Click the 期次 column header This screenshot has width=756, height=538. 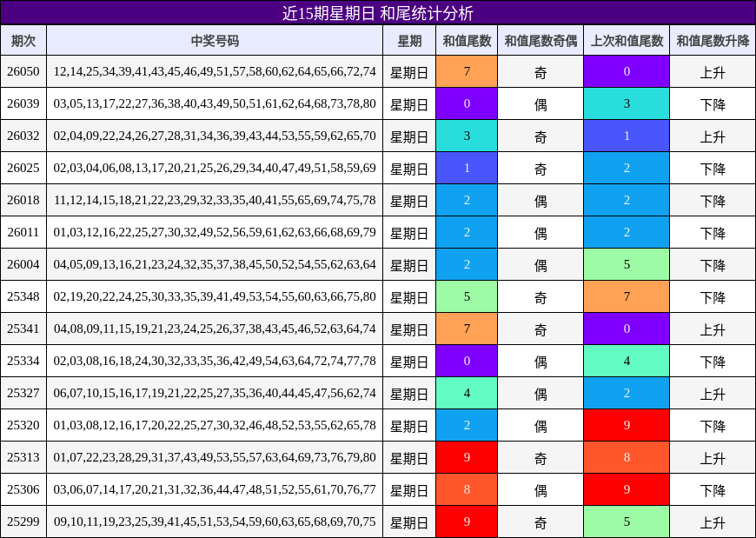pos(24,41)
